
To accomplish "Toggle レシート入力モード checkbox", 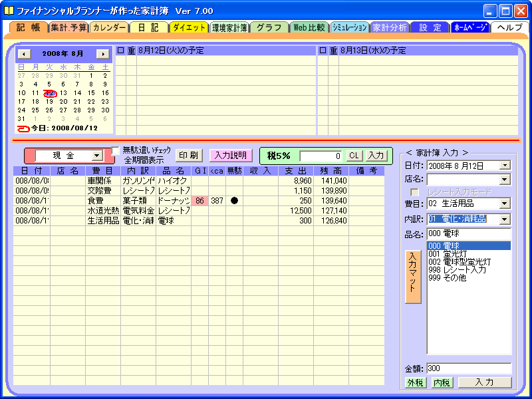I will (414, 192).
